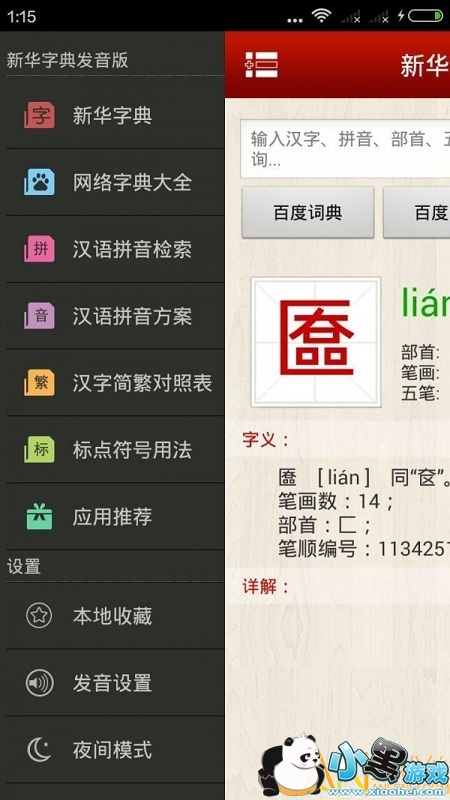Image resolution: width=450 pixels, height=800 pixels.
Task: Tap the orange 繁 icon
Action: [39, 383]
